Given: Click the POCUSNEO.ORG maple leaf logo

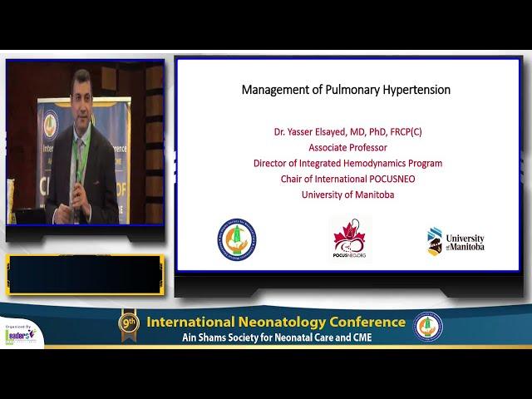Looking at the screenshot, I should point(349,239).
